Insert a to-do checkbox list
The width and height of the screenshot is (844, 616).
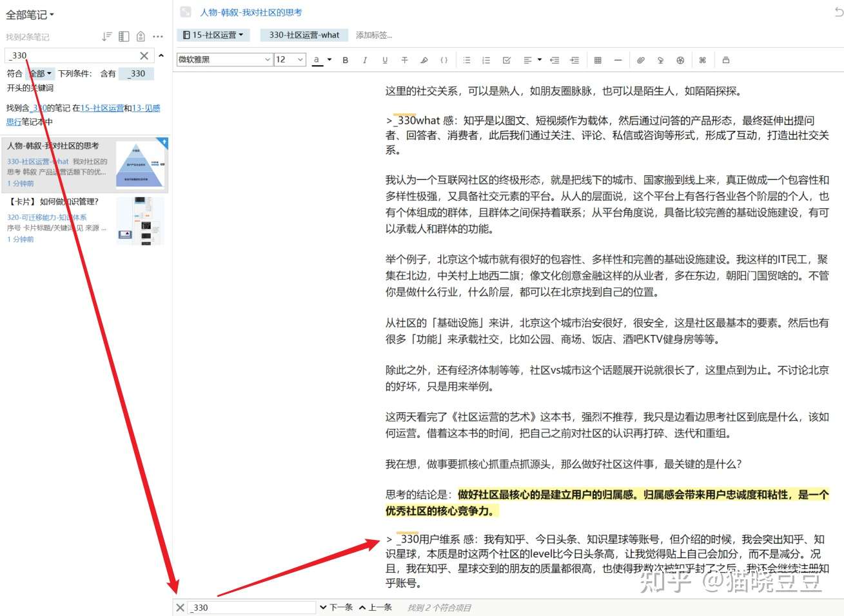(506, 59)
